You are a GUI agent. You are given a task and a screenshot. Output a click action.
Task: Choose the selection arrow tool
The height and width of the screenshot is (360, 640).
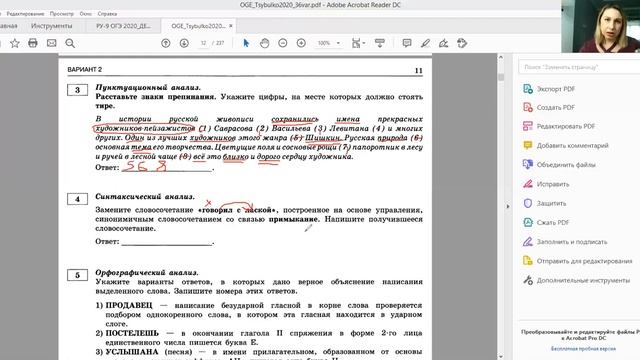tap(246, 43)
